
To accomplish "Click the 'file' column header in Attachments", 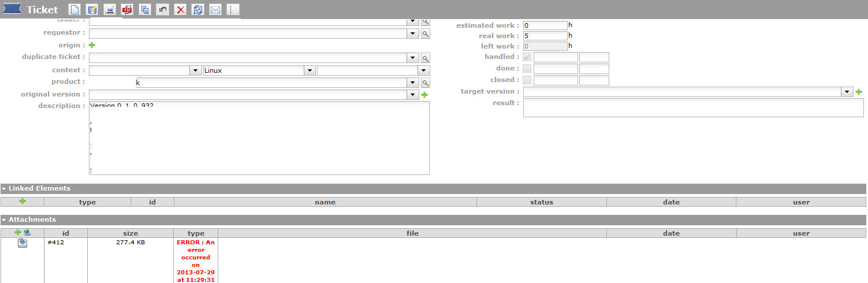I will click(412, 233).
